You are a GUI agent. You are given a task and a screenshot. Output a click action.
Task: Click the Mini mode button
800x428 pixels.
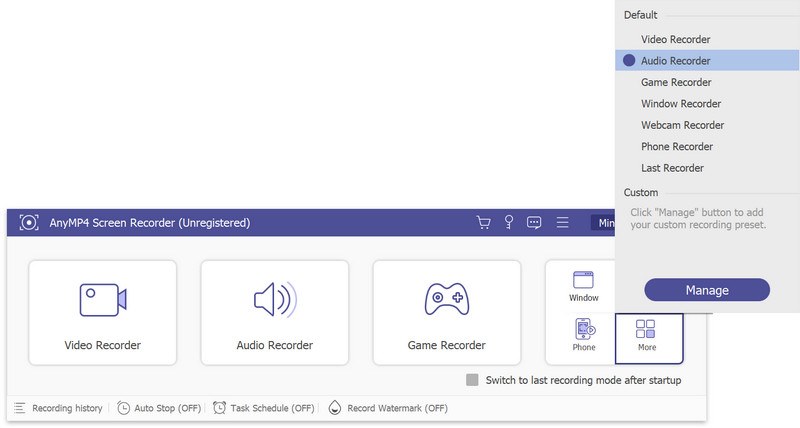click(604, 223)
